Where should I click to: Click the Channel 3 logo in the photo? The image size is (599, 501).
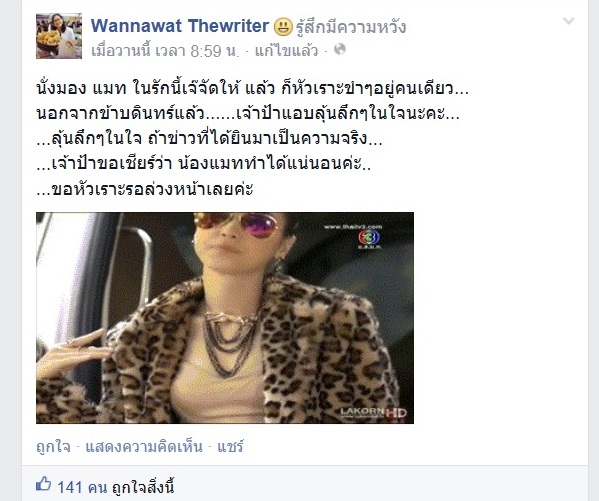(369, 238)
